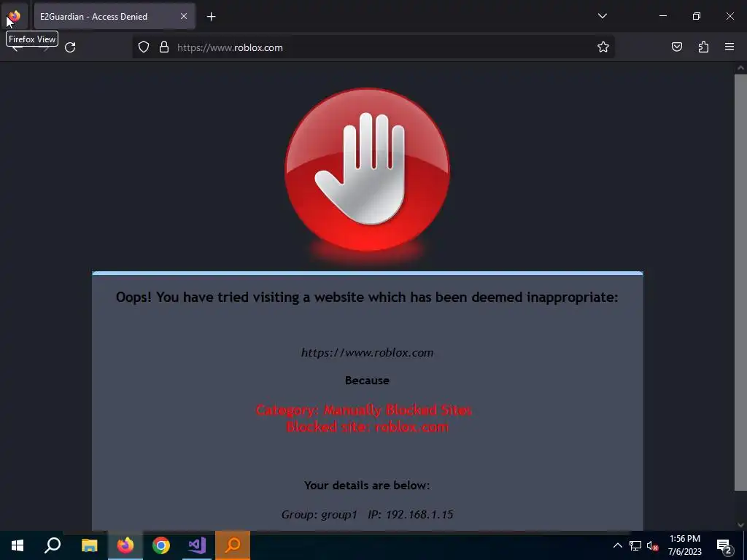Open Windows Start menu
Screen dimensions: 747x560
point(18,545)
